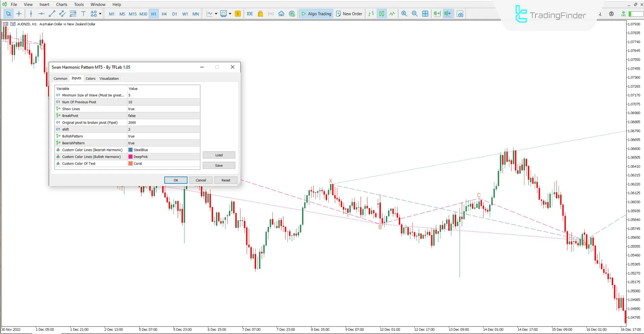Image resolution: width=644 pixels, height=334 pixels.
Task: Open the Charts menu
Action: (x=61, y=4)
